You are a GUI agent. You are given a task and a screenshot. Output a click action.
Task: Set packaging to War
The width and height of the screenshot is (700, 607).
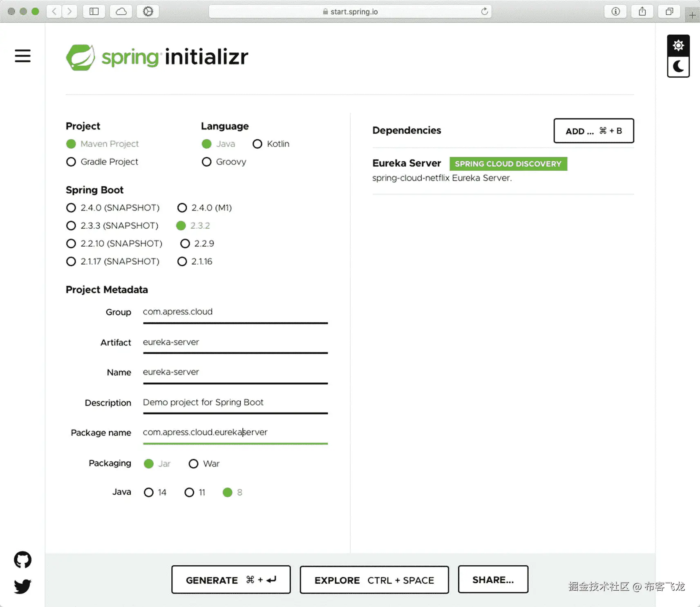204,464
